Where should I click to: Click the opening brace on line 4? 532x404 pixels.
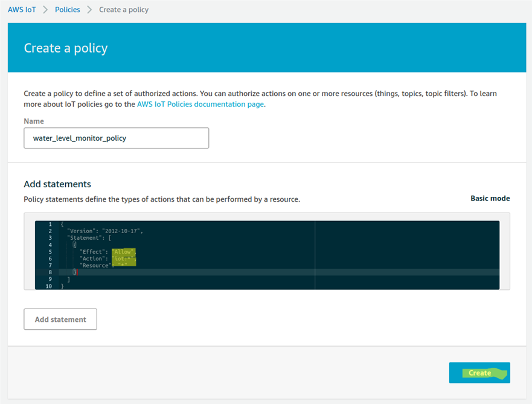pos(74,245)
